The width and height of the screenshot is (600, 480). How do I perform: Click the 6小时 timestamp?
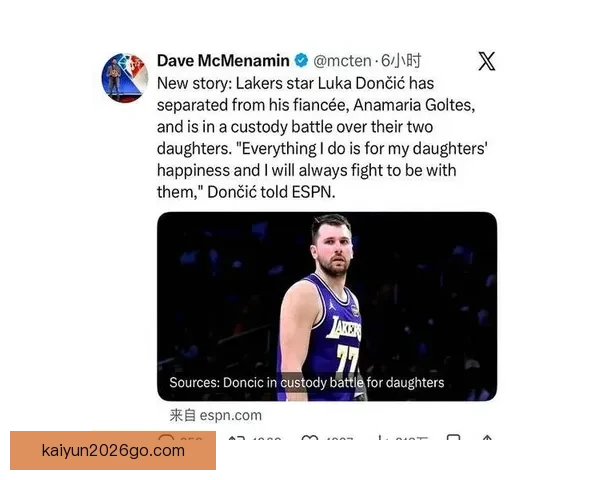pyautogui.click(x=401, y=60)
